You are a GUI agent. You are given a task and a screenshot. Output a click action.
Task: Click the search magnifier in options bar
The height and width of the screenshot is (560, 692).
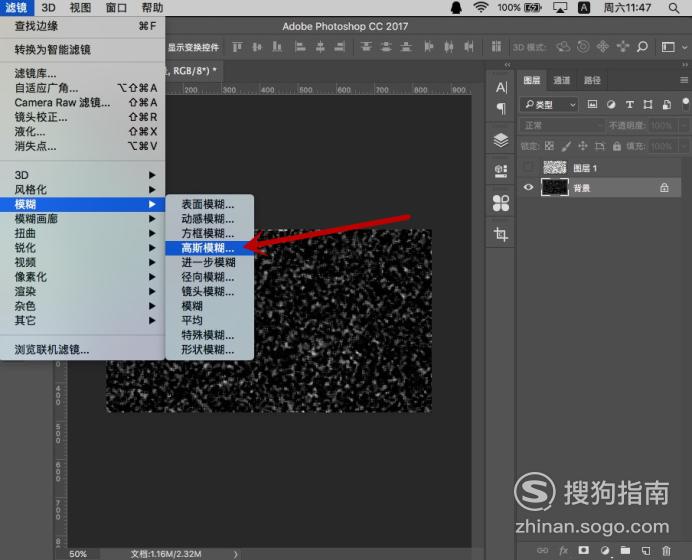(643, 46)
